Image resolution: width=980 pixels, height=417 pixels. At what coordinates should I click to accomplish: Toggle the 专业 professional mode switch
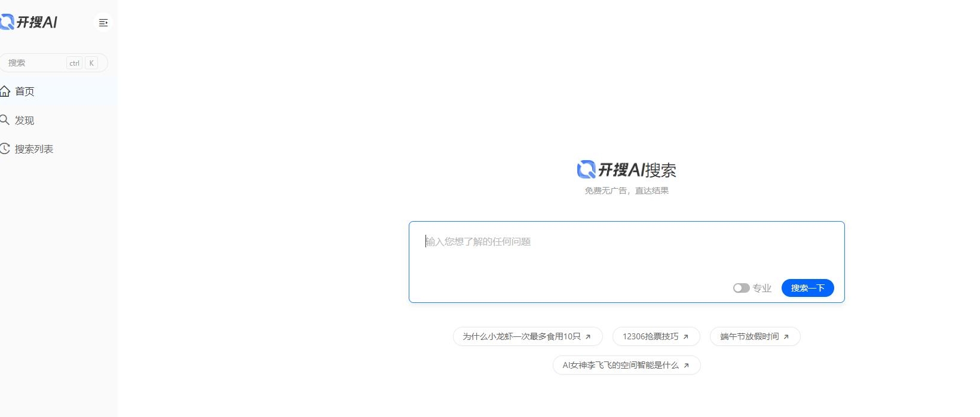pyautogui.click(x=741, y=288)
